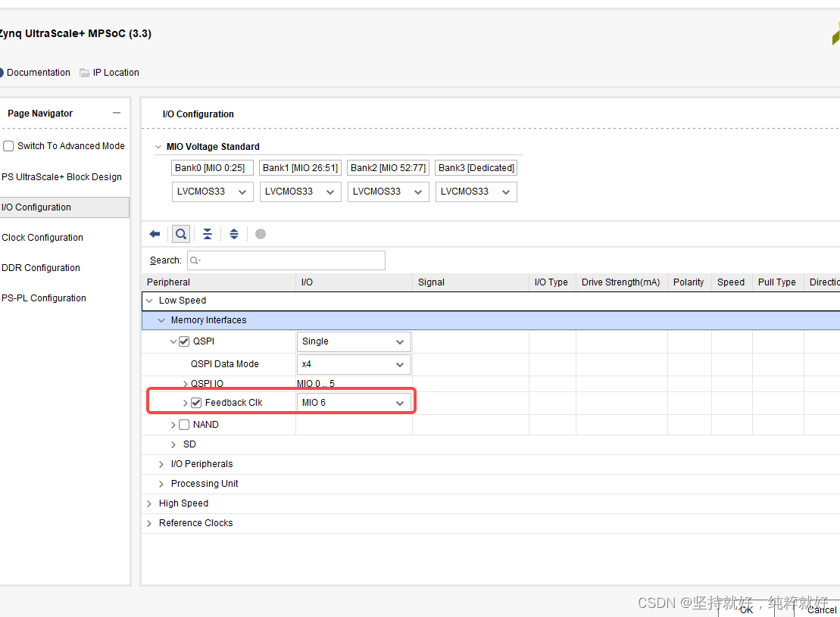Collapse the Page Navigator panel using the minus icon

click(x=117, y=112)
